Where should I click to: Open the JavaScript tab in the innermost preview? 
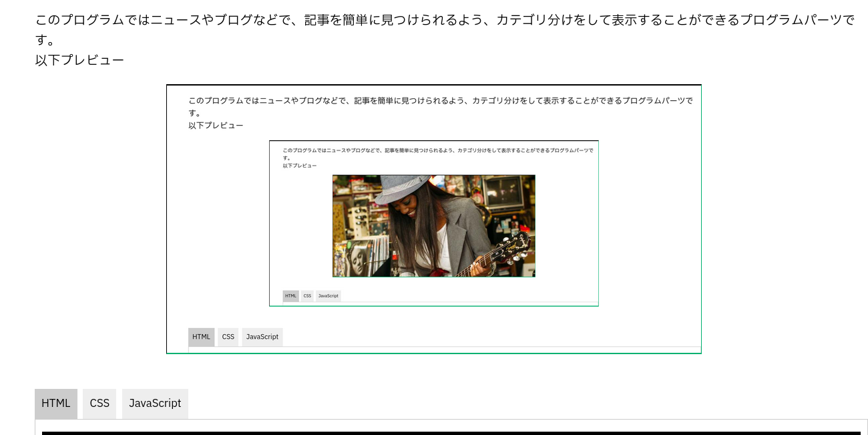click(328, 295)
